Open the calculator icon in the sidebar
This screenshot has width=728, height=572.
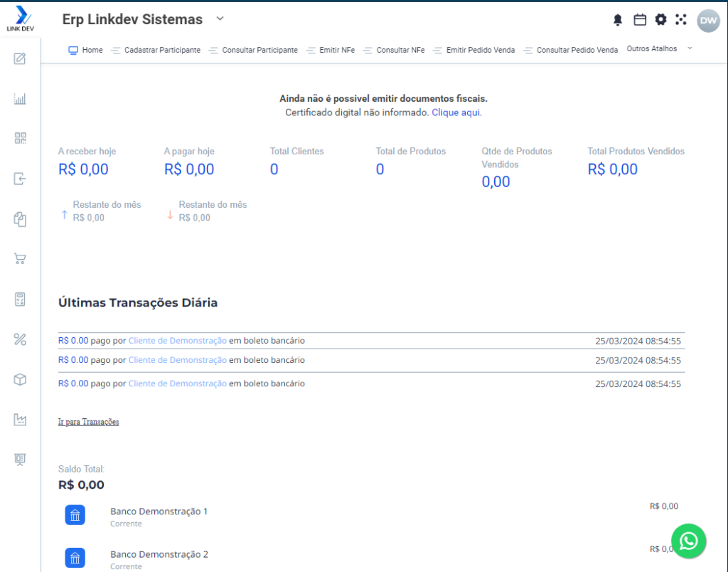tap(20, 299)
